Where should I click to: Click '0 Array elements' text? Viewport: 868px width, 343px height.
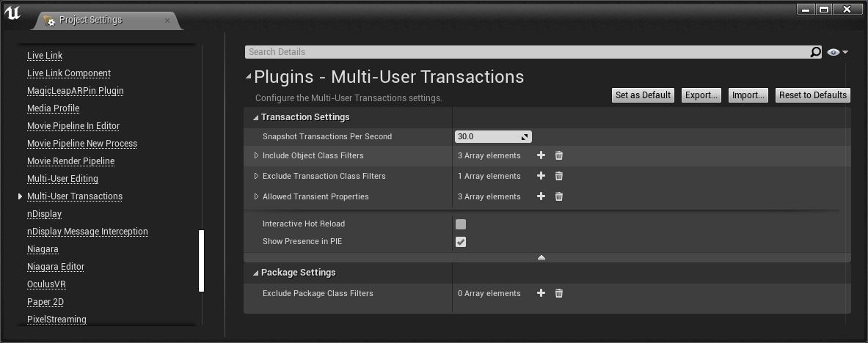point(489,293)
